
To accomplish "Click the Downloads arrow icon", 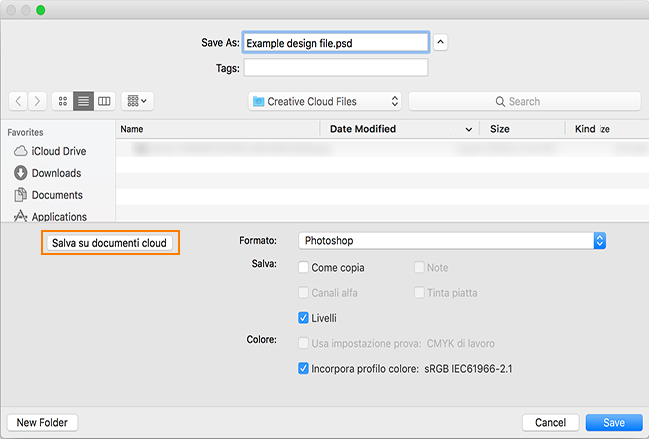I will pyautogui.click(x=20, y=173).
